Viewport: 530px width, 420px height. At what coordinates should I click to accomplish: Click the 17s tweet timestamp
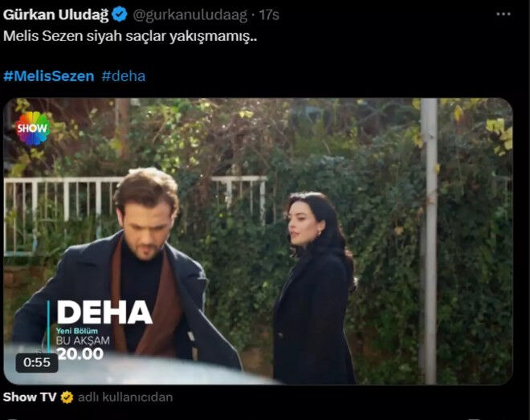[269, 15]
